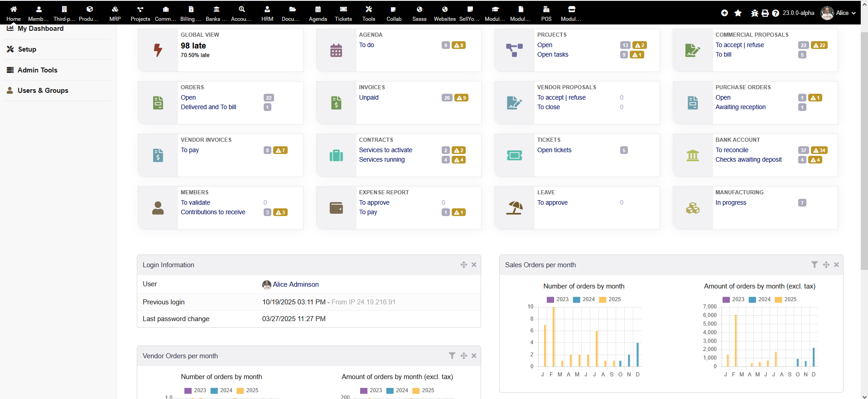Viewport: 868px width, 399px height.
Task: Open the bookmarks star dropdown
Action: (738, 13)
